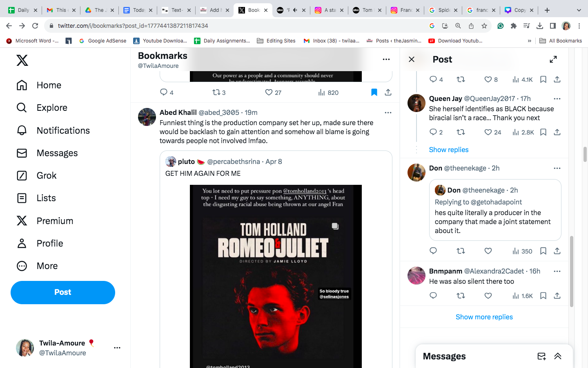Show more bookmarks bar items chevron
The image size is (588, 368).
[530, 41]
